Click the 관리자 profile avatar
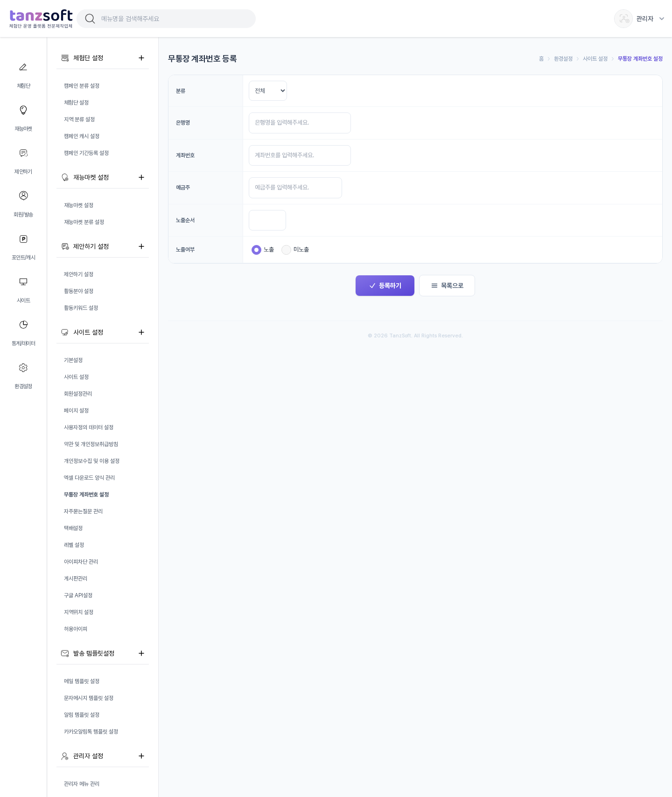 [623, 19]
